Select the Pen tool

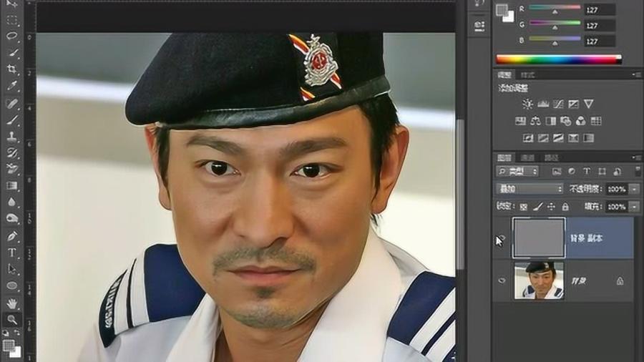[12, 236]
